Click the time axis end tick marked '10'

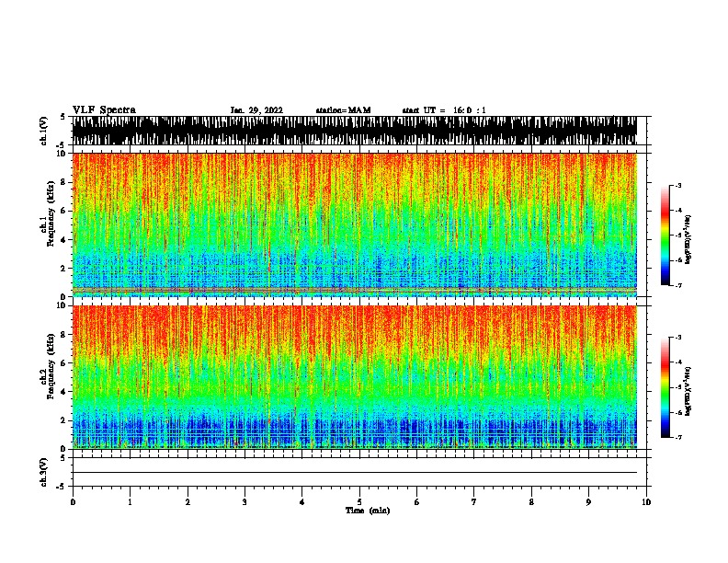click(646, 502)
